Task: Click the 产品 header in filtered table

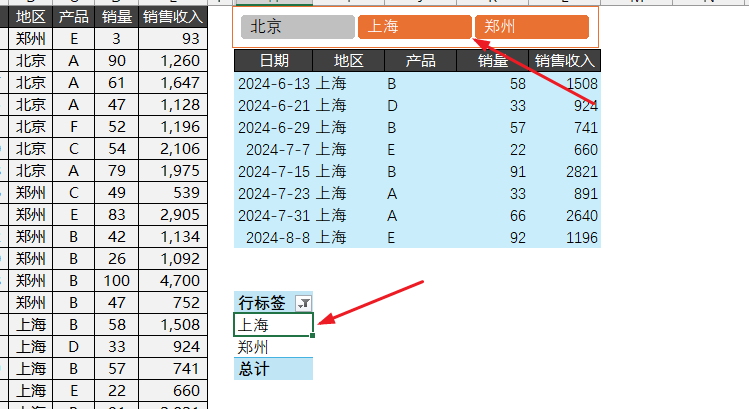Action: tap(420, 61)
